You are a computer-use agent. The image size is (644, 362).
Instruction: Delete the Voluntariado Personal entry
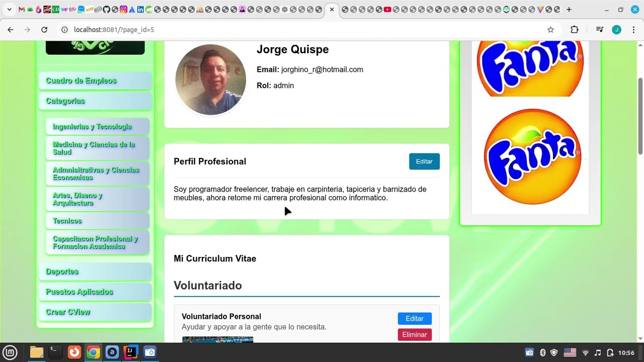tap(415, 334)
